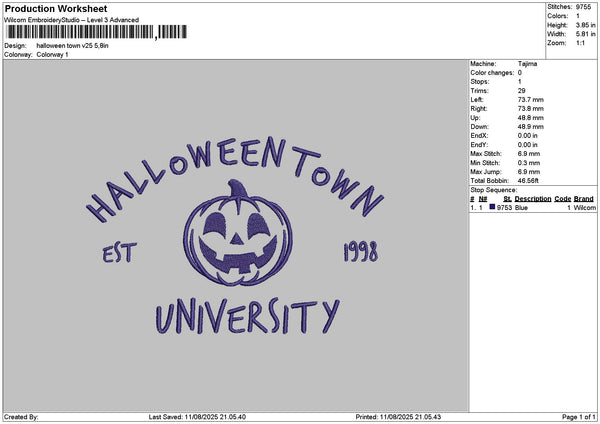Click the Brand column header
Screen dimensions: 600x424
pos(584,199)
